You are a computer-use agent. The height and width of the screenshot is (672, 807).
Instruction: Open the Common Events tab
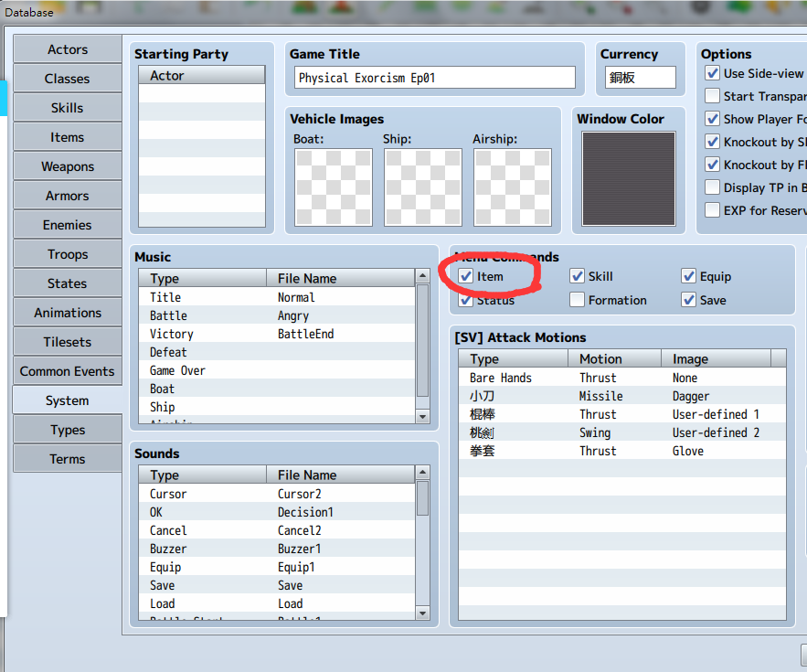click(68, 371)
